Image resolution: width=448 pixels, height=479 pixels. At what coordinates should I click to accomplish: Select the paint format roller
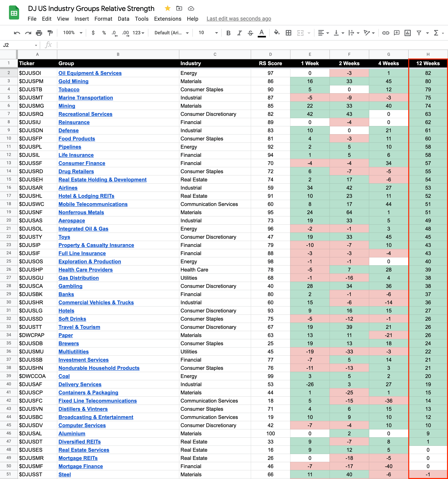50,33
